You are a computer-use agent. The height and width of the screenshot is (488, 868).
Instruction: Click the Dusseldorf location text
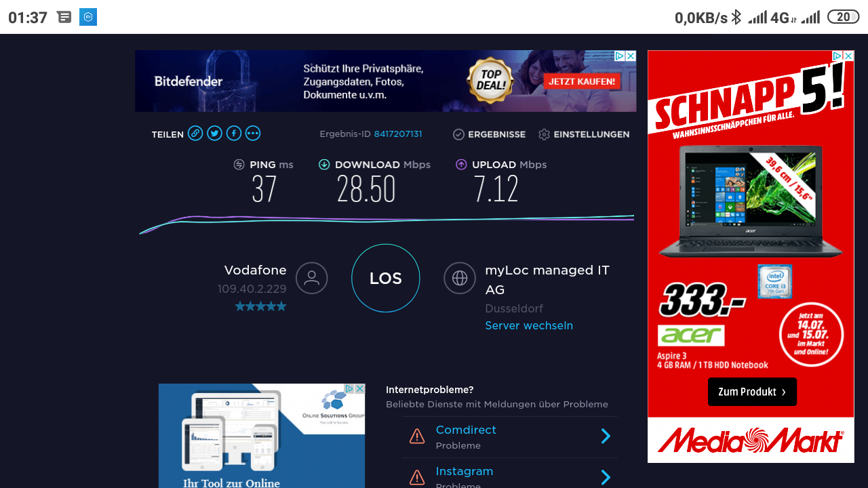pyautogui.click(x=514, y=308)
